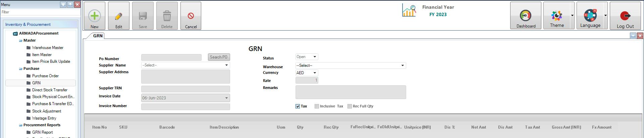Click the Financial Year chart icon

tap(409, 11)
